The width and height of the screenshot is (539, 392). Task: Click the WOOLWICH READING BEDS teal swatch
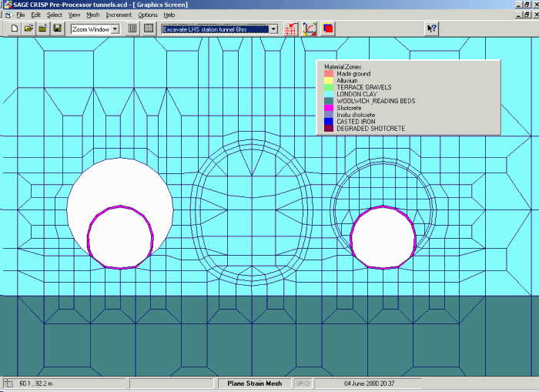[329, 101]
